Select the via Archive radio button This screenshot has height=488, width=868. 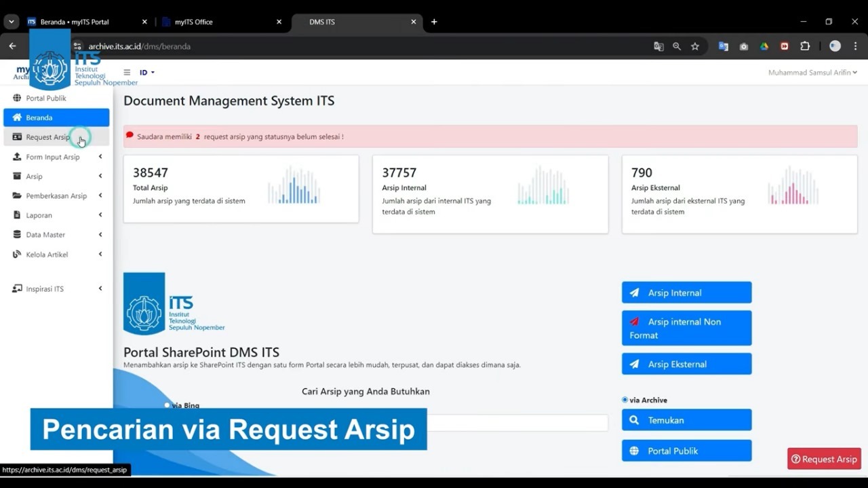tap(625, 400)
